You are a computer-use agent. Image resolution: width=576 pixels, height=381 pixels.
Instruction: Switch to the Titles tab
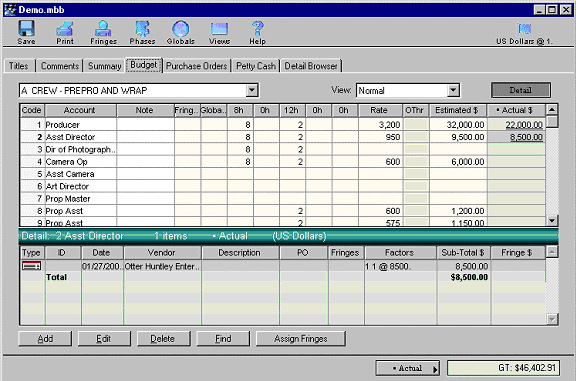point(19,66)
